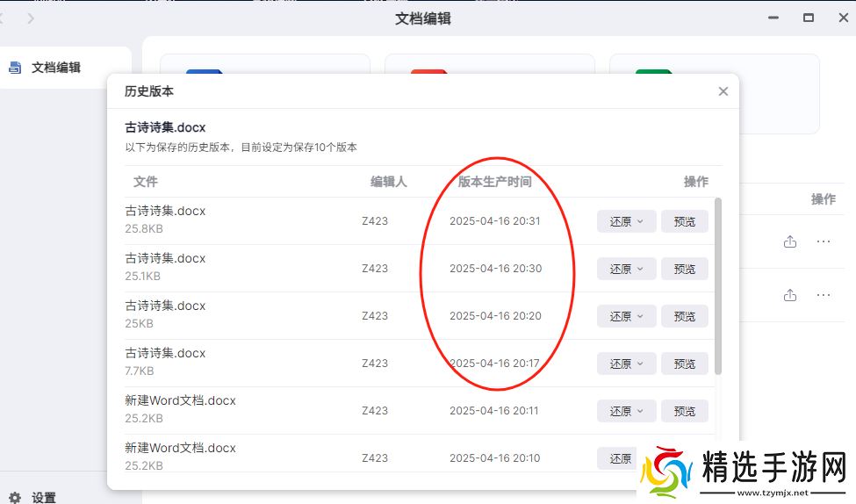Screen dimensions: 856x504
Task: Click 预览 for the 20:20 version
Action: (685, 316)
